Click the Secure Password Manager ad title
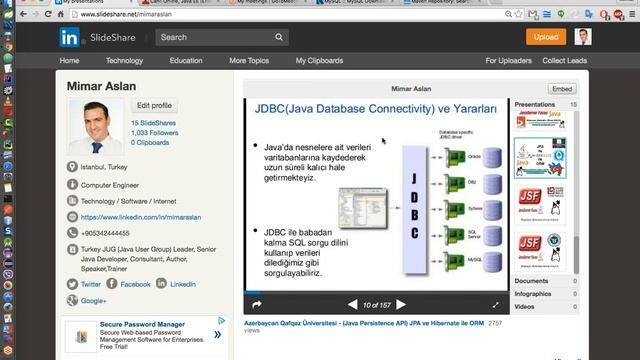This screenshot has height=360, width=640. [142, 324]
